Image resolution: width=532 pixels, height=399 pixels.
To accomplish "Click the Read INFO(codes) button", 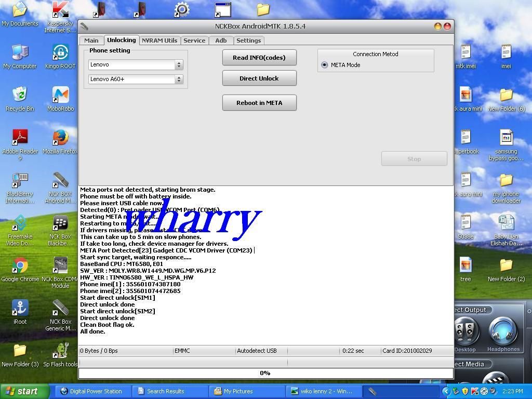I will (259, 58).
